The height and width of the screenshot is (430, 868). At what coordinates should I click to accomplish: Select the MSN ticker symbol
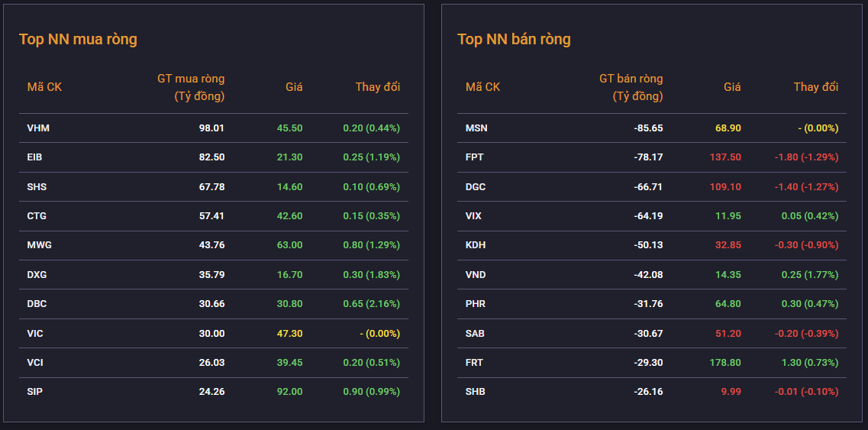pyautogui.click(x=476, y=128)
